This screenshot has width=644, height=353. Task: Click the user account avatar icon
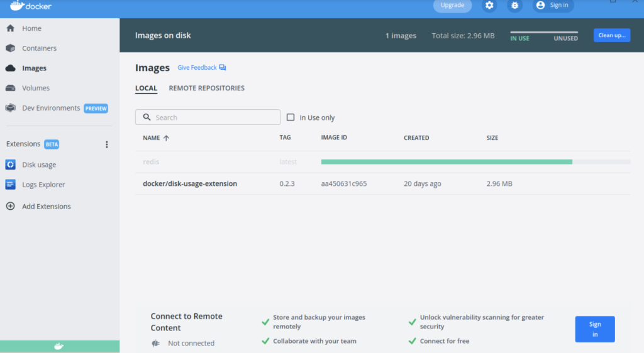[540, 5]
